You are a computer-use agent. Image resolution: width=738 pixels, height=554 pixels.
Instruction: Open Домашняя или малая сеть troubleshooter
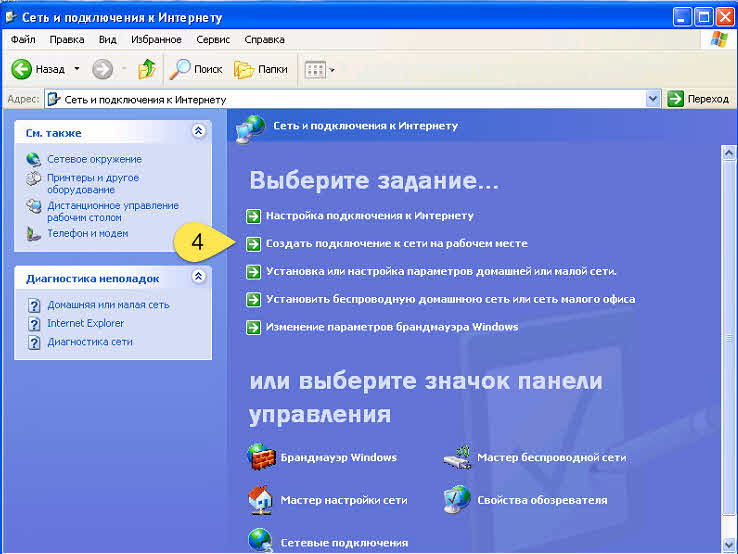click(x=108, y=305)
